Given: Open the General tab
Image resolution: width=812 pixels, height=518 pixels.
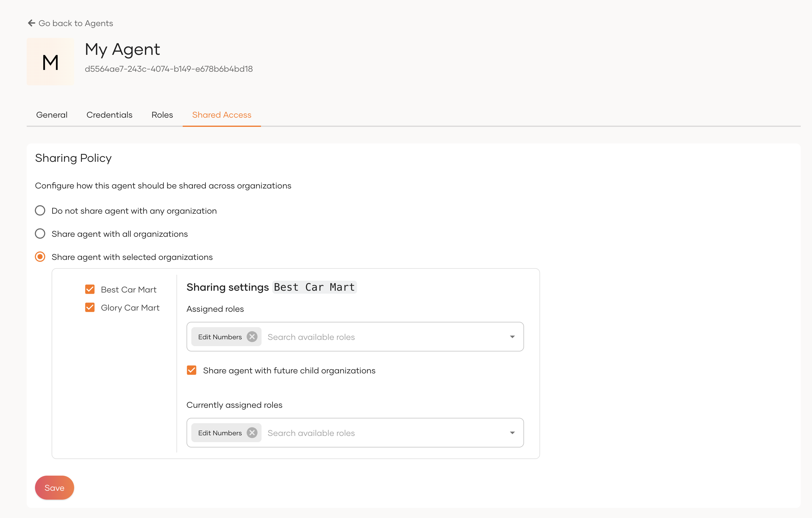Looking at the screenshot, I should click(x=52, y=115).
